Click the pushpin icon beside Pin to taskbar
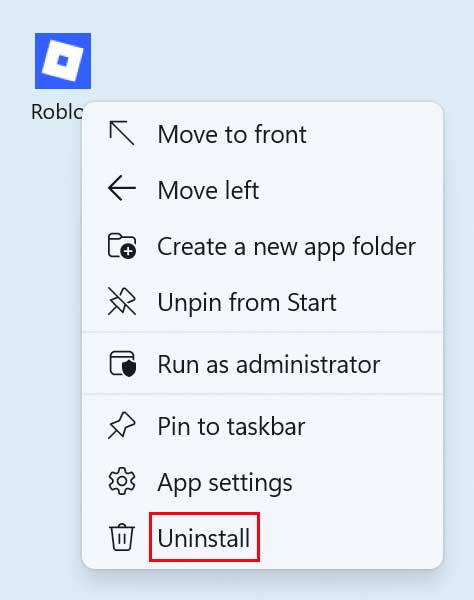Screen dimensions: 474x600 (122, 426)
